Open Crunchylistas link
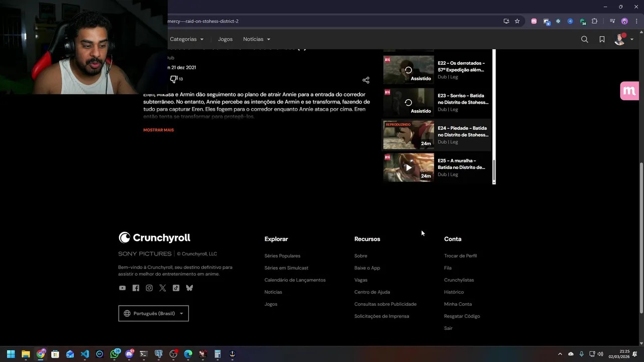This screenshot has width=644, height=362. click(x=459, y=280)
